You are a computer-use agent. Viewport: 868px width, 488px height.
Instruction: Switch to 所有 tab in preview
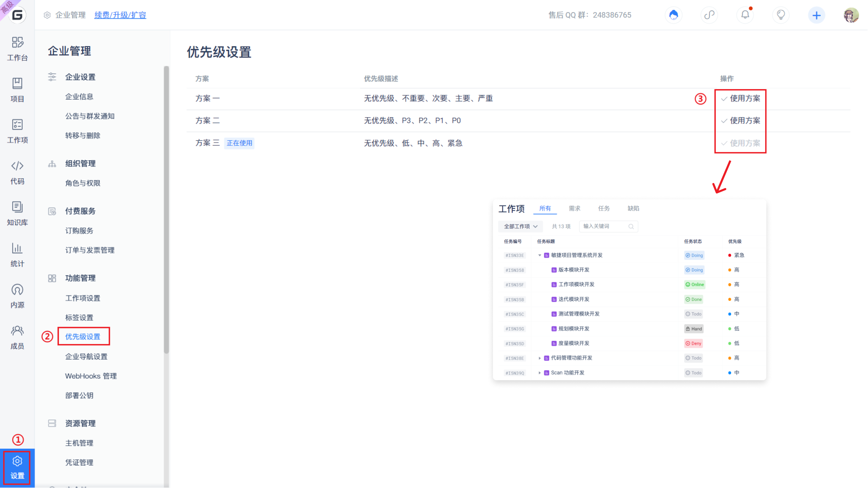pos(545,208)
